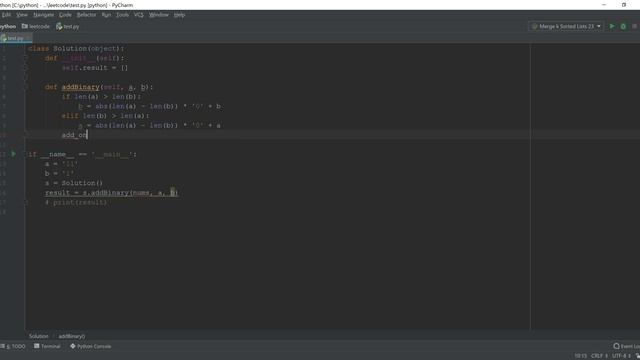
Task: Click the 's = Solution()' line
Action: tap(74, 183)
